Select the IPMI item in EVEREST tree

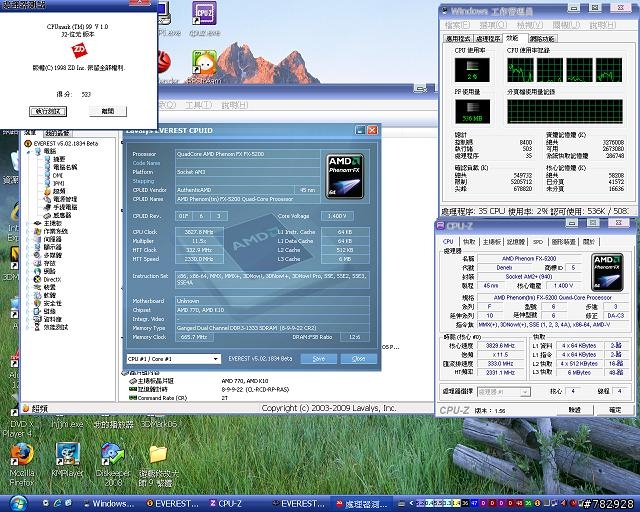54,183
